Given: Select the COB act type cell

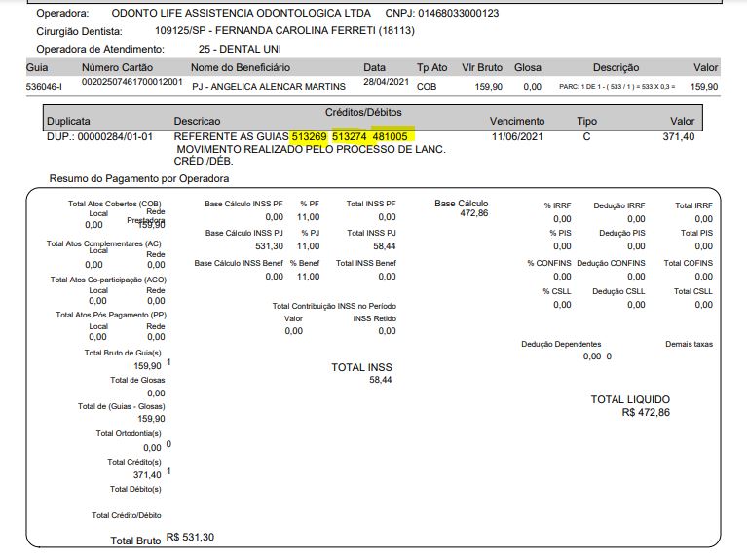Looking at the screenshot, I should [x=427, y=87].
